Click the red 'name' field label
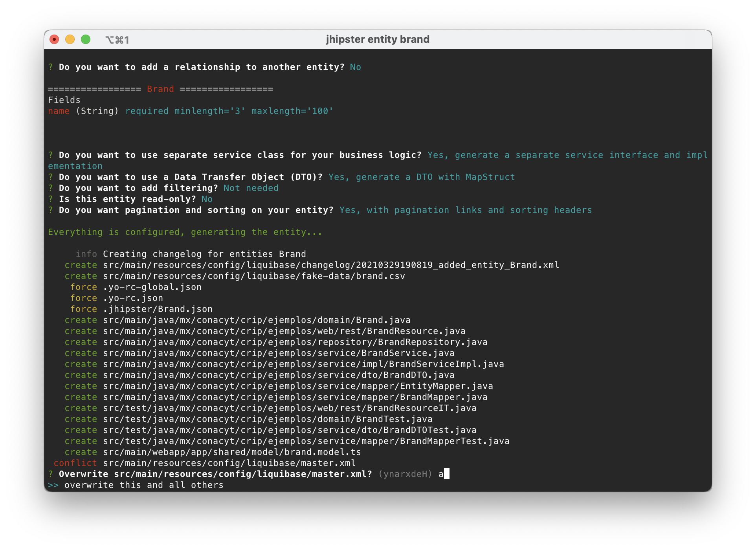The image size is (756, 550). 59,111
